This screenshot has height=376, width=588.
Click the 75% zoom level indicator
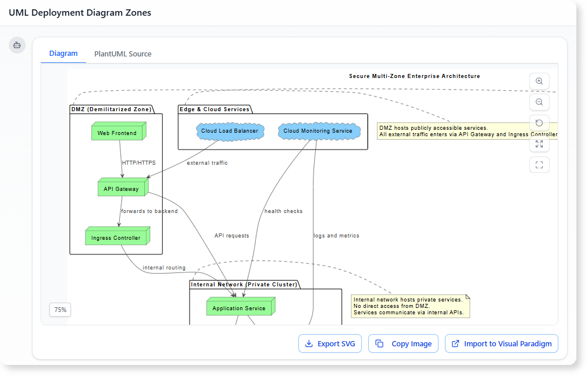[60, 310]
